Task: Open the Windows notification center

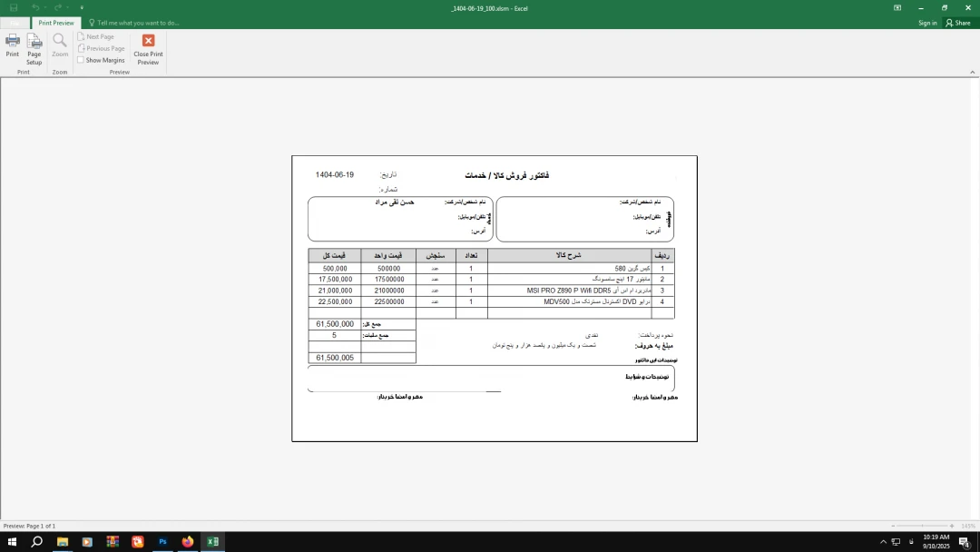Action: point(965,542)
